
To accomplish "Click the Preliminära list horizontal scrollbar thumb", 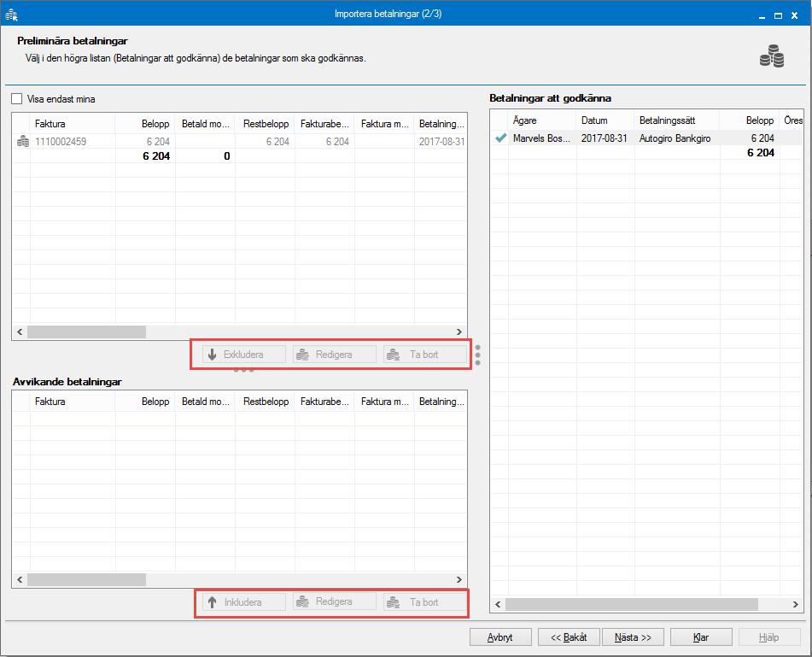I will coord(86,332).
